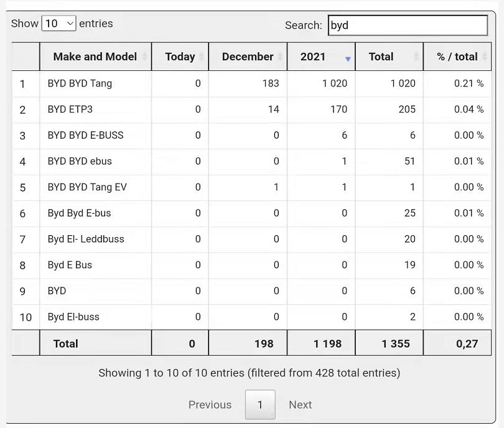The height and width of the screenshot is (428, 504).
Task: Sort by December column header
Action: tap(248, 57)
